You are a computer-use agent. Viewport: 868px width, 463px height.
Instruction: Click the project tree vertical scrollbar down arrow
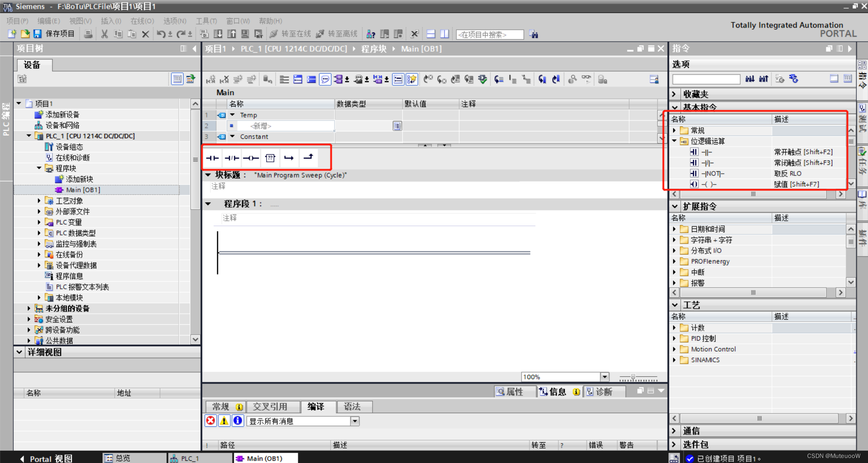(195, 339)
